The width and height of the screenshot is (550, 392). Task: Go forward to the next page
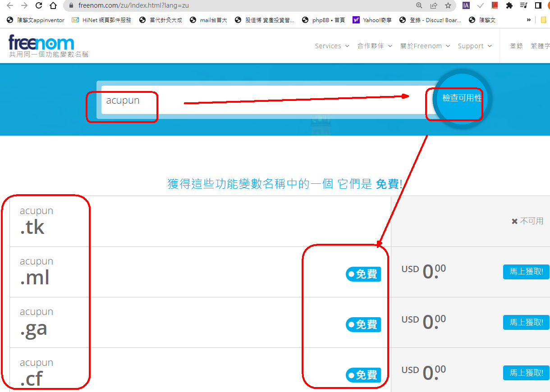24,5
